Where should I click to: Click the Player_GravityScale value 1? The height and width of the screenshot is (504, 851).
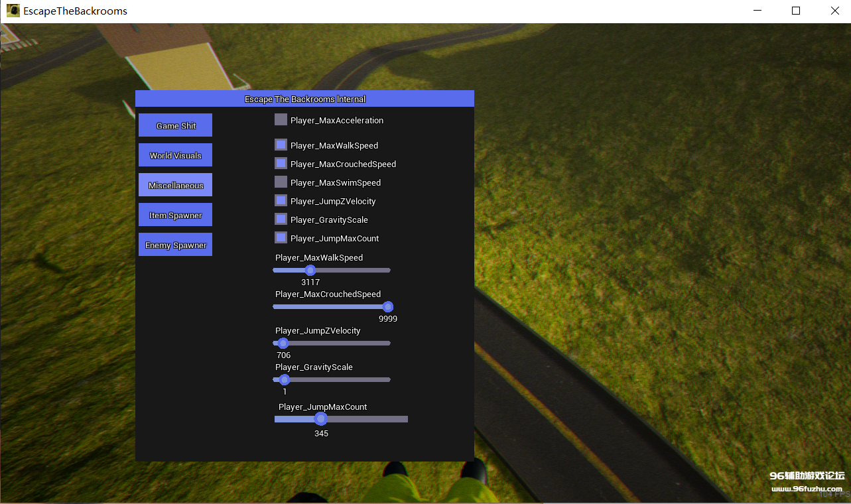285,392
